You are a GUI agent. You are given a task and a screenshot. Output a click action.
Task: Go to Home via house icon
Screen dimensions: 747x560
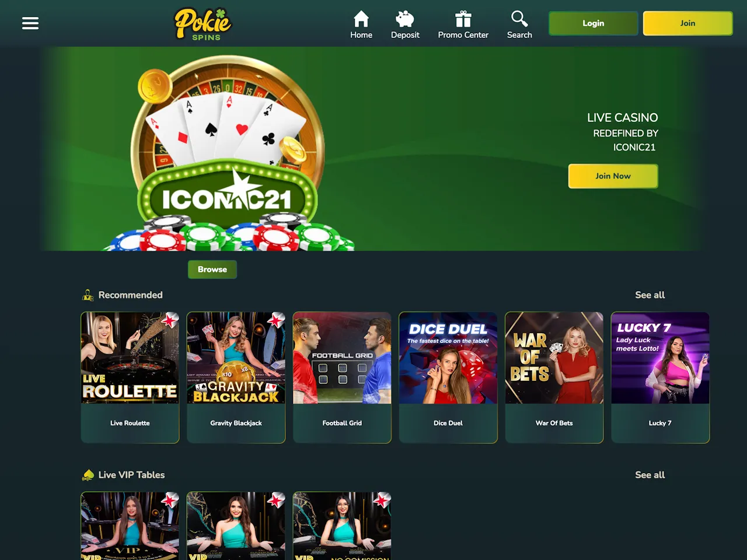[361, 19]
